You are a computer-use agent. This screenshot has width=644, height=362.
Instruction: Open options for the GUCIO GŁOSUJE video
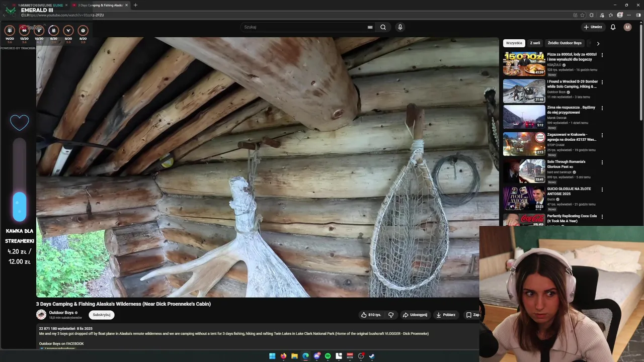click(x=602, y=190)
